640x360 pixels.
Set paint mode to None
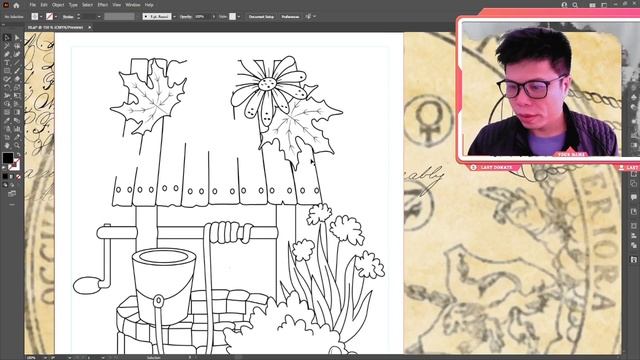point(18,176)
